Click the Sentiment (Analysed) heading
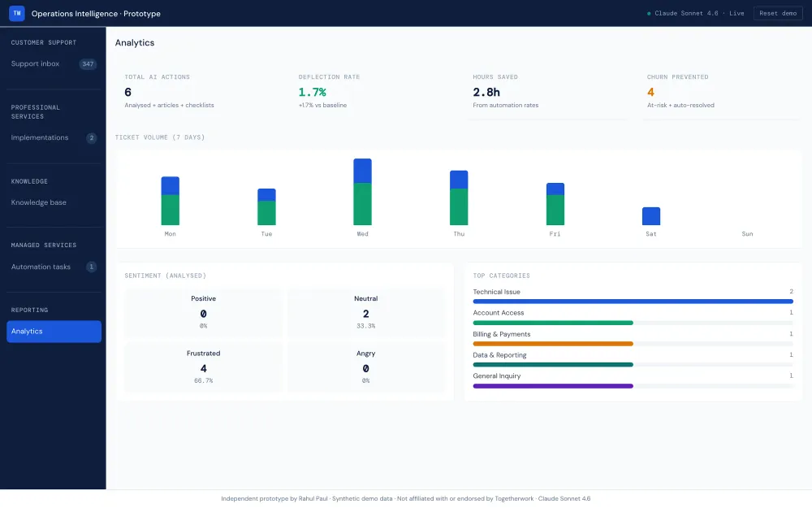The image size is (812, 508). (165, 276)
